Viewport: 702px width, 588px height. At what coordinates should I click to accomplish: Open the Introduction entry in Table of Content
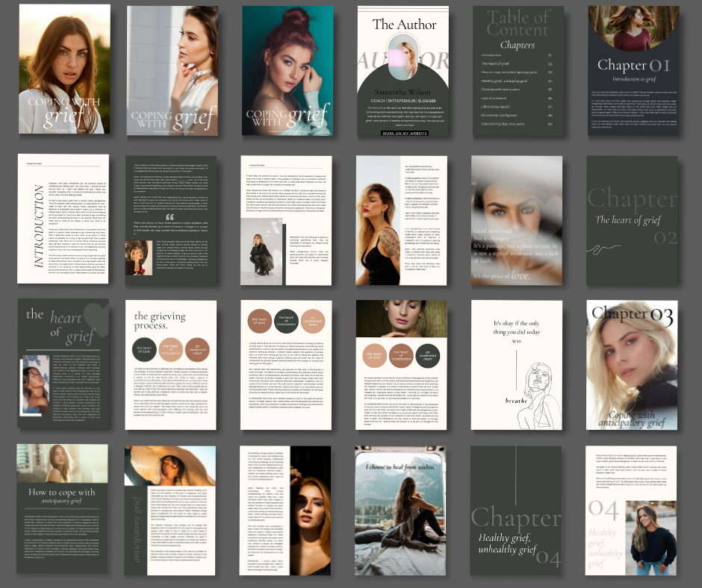point(491,55)
